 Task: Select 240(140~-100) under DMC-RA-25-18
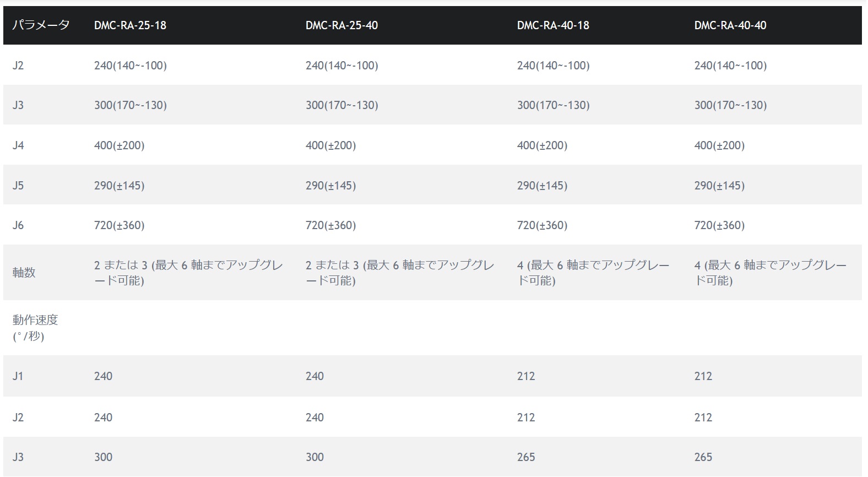pos(131,66)
